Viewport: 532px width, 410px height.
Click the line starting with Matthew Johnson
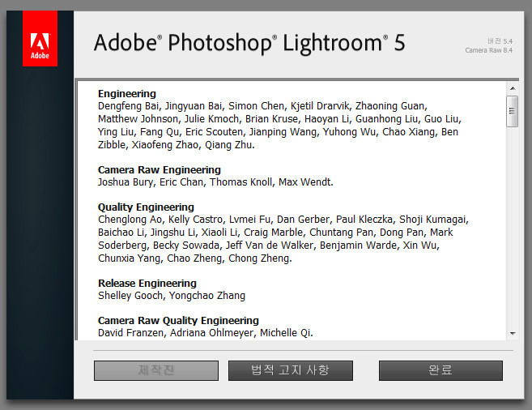279,119
